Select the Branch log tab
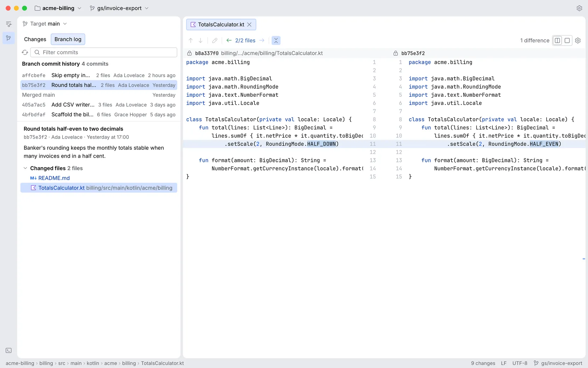 click(68, 39)
